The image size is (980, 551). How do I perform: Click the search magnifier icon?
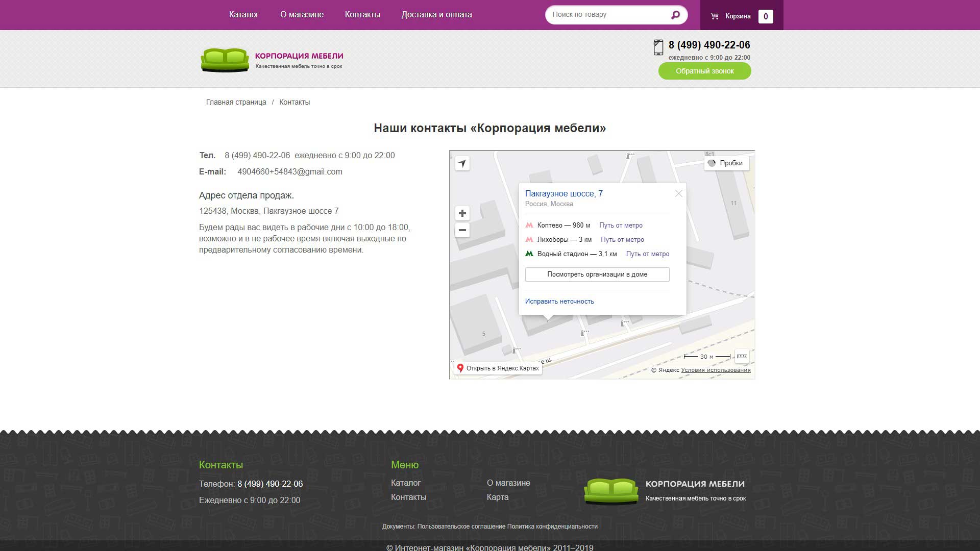point(675,15)
